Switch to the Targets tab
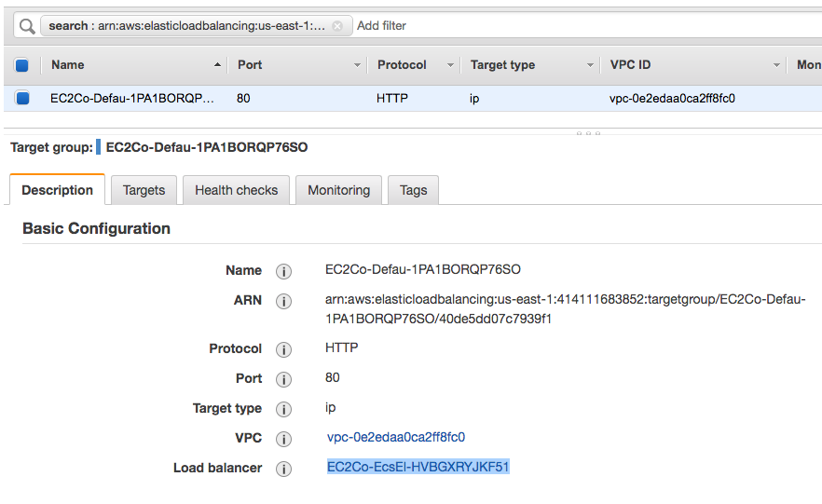 click(x=144, y=190)
